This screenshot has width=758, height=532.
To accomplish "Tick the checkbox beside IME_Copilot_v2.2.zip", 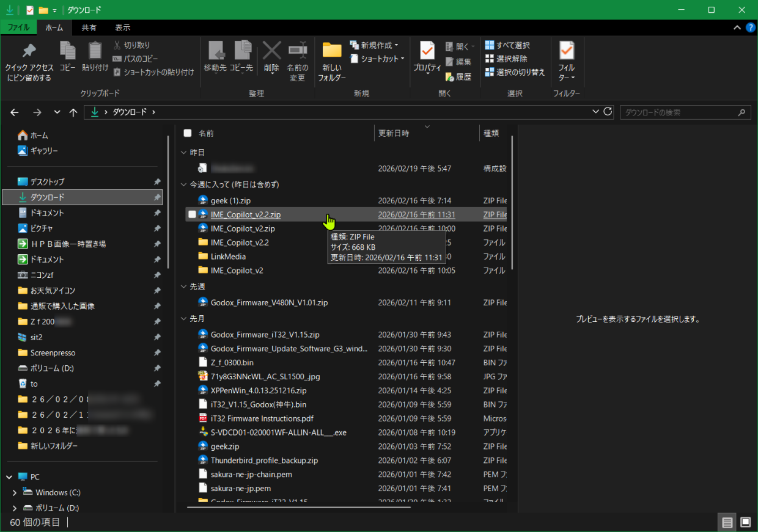I will tap(192, 214).
